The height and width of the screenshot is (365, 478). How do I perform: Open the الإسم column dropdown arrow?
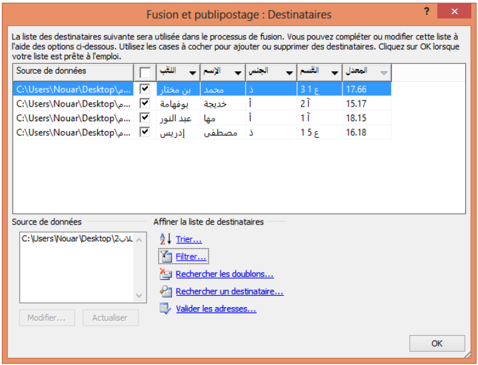(238, 73)
